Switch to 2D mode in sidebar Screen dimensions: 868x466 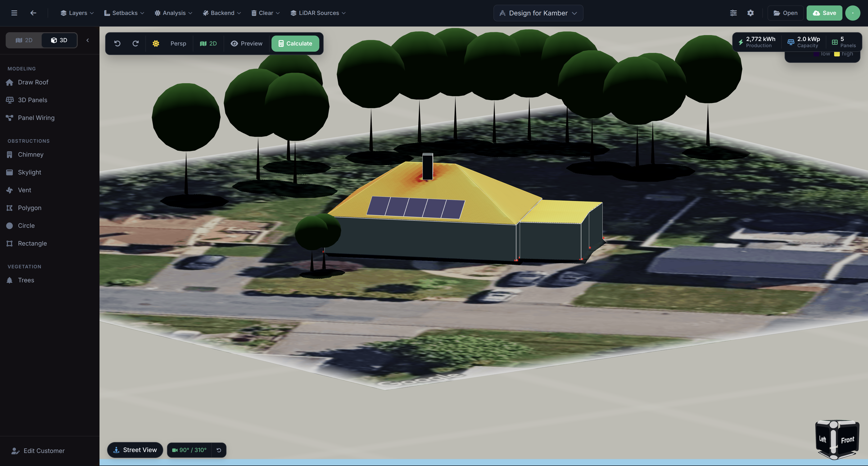[24, 40]
